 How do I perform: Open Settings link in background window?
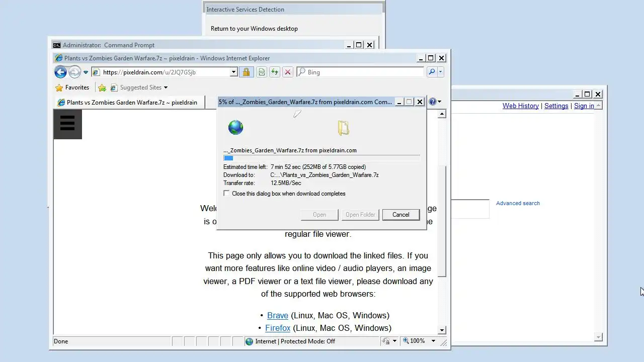click(x=556, y=106)
